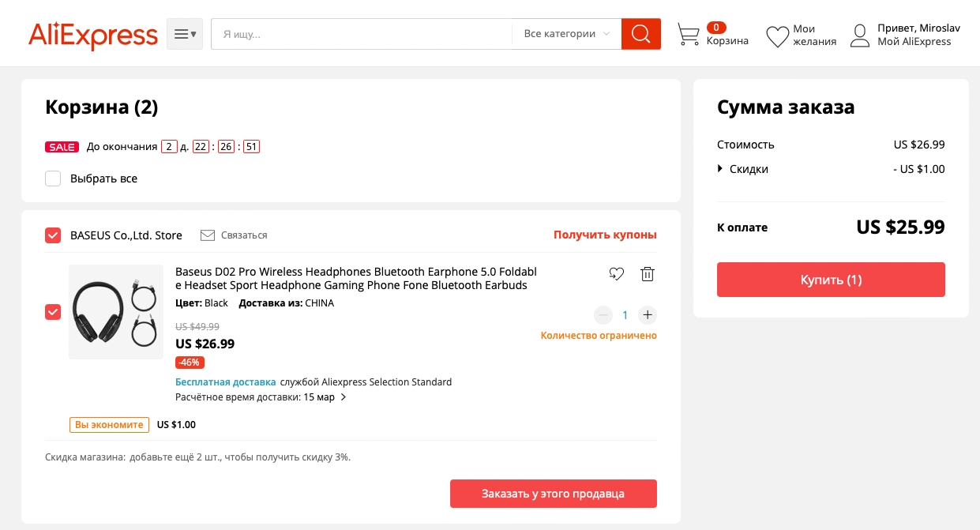The width and height of the screenshot is (980, 530).
Task: Click the orange search magnifier button
Action: (640, 34)
